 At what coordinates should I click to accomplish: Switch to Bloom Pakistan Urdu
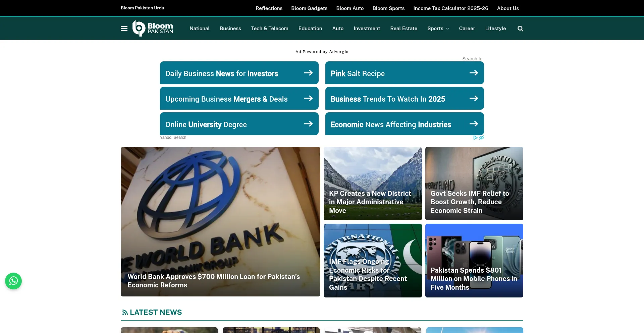[142, 8]
